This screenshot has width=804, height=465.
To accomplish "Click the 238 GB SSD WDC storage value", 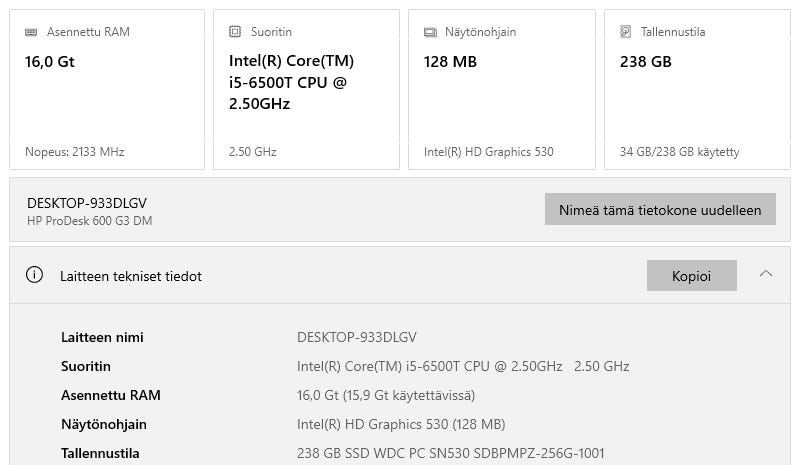I will [451, 453].
